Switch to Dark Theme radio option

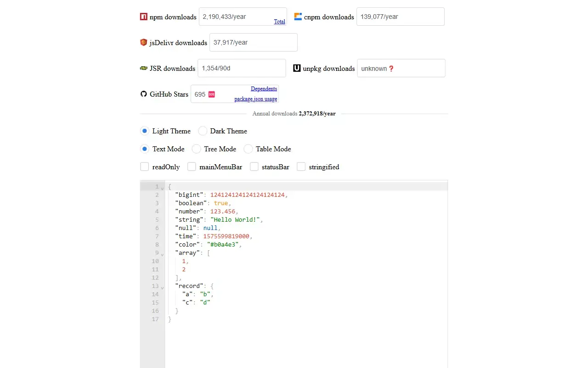(203, 131)
